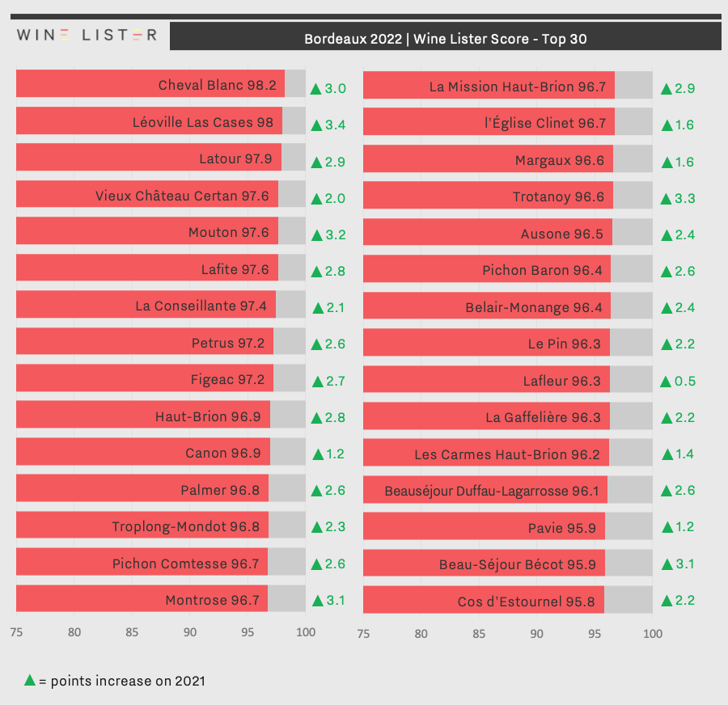Screen dimensions: 728x705
Task: Click the La Conseillante 97.4 label
Action: (201, 306)
